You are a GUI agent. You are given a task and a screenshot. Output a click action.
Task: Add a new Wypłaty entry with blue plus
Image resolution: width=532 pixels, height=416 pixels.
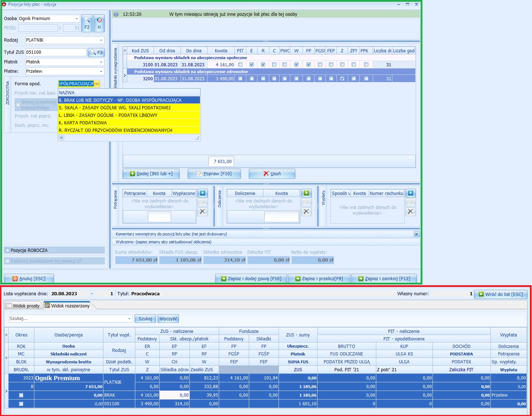point(411,193)
